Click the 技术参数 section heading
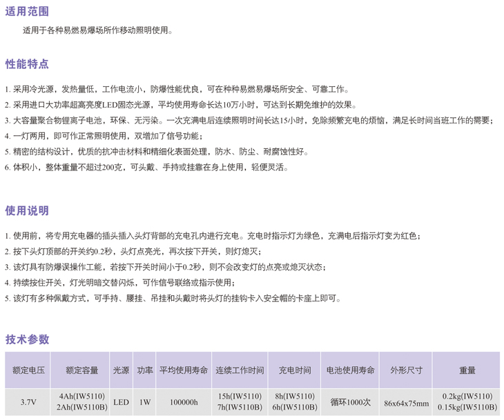Screen dimensions: 504x420 click(x=27, y=339)
